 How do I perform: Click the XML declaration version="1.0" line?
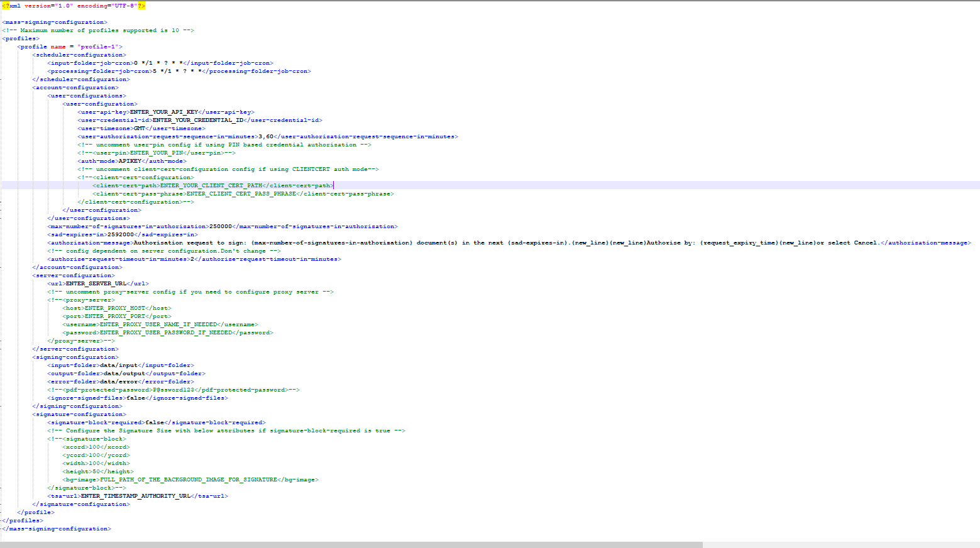tap(74, 6)
